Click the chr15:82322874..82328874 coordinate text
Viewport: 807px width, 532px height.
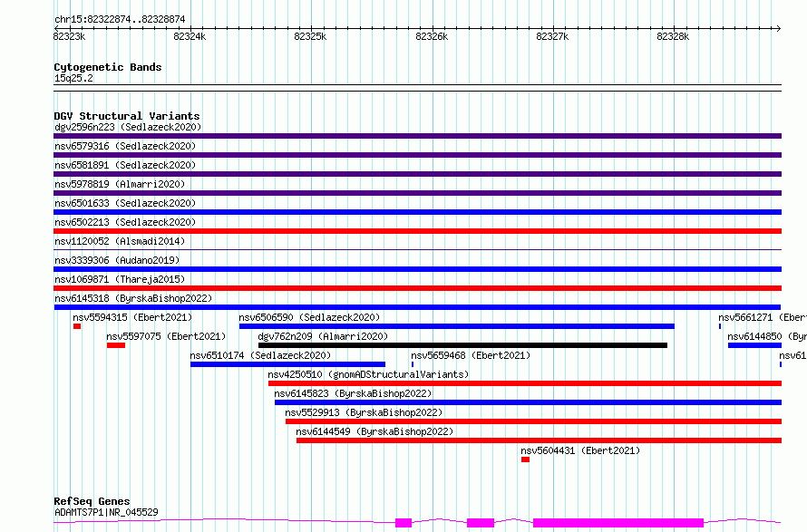click(120, 20)
